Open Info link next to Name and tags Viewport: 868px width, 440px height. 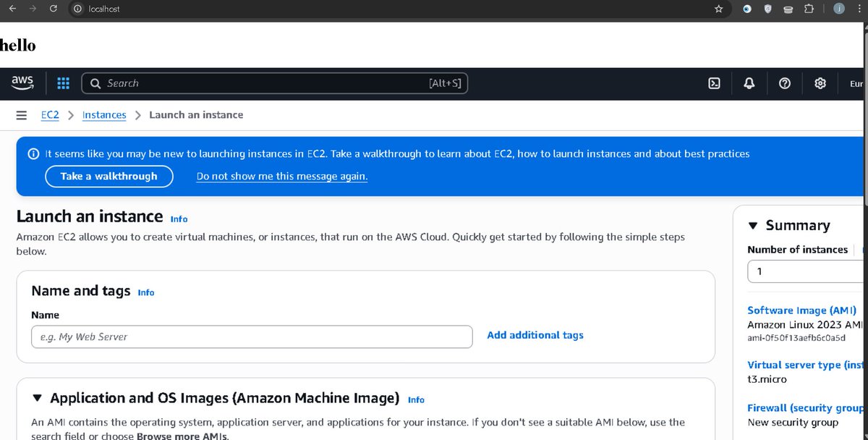click(146, 292)
